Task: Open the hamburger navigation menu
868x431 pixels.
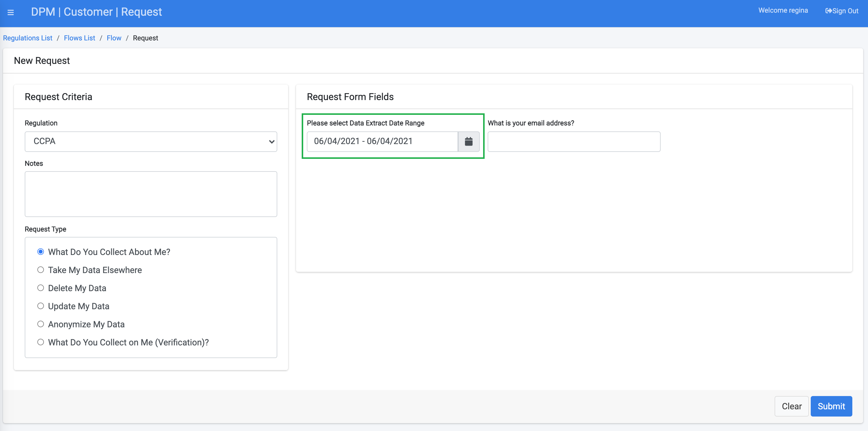Action: pyautogui.click(x=11, y=12)
